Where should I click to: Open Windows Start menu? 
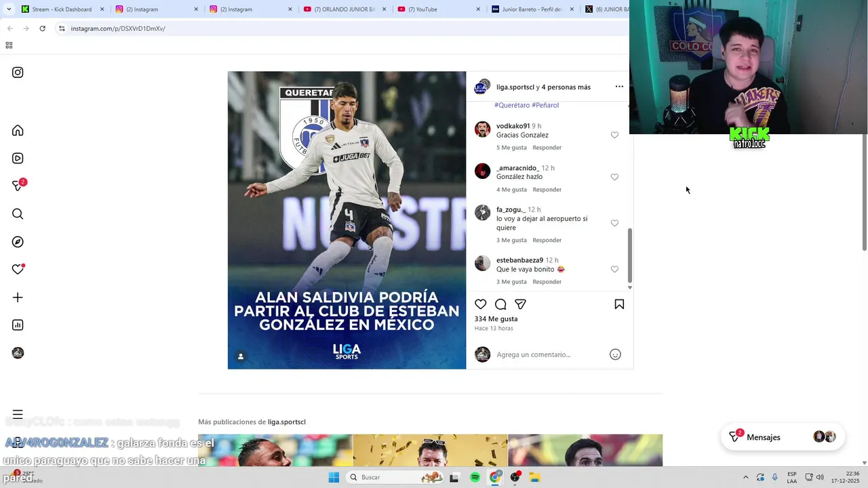pyautogui.click(x=334, y=477)
